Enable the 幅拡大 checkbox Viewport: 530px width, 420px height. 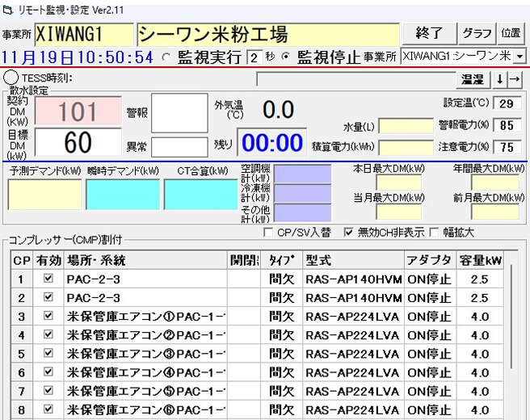(x=435, y=233)
